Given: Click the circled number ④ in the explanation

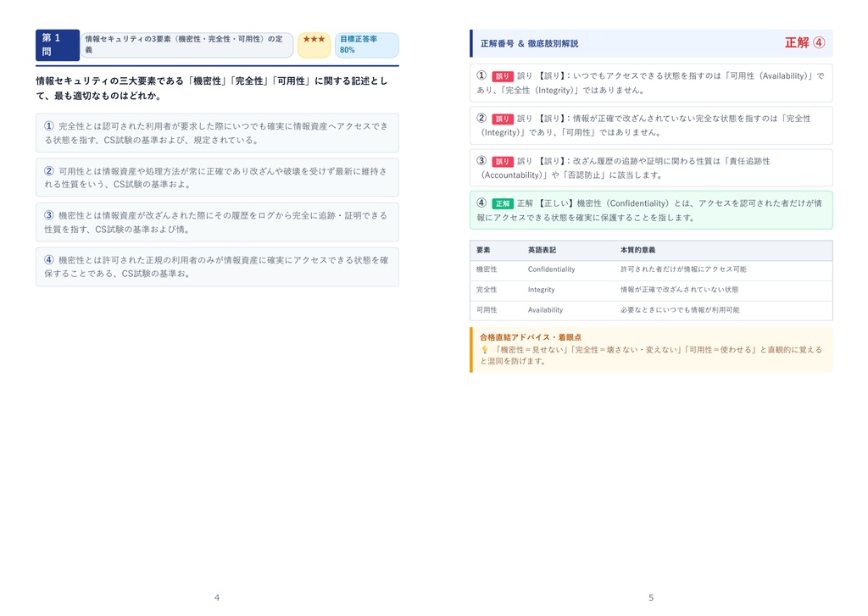Looking at the screenshot, I should [481, 203].
